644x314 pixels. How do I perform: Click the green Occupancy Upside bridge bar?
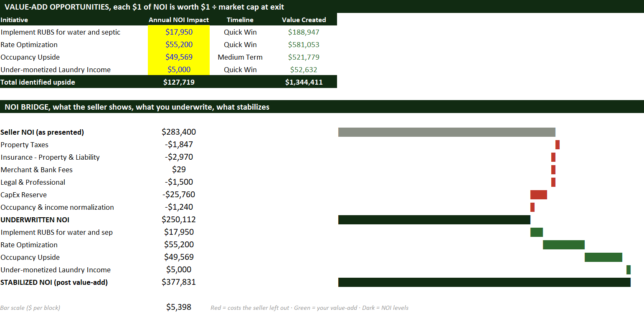coord(603,257)
